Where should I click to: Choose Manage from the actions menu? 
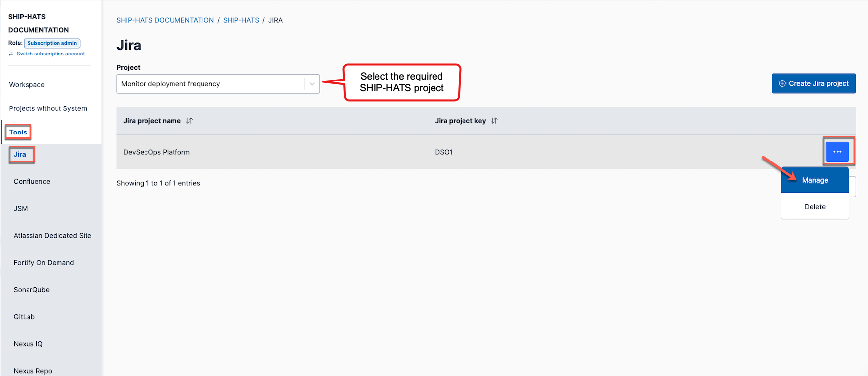tap(815, 180)
